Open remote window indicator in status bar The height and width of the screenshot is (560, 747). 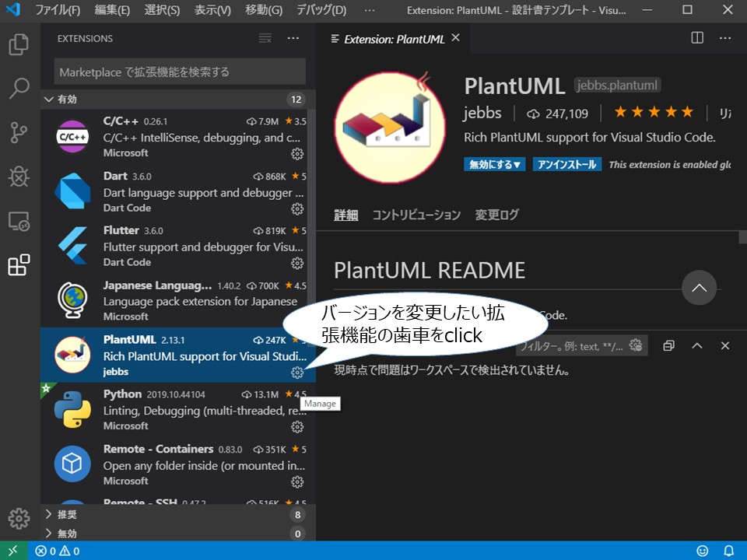13,551
